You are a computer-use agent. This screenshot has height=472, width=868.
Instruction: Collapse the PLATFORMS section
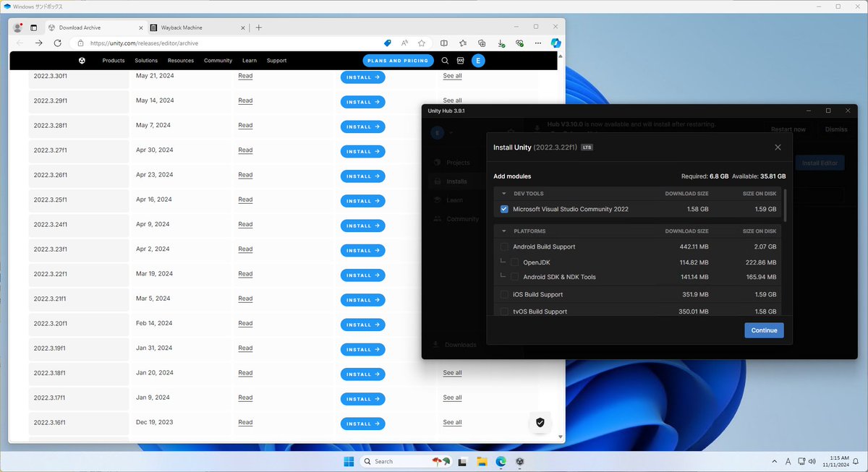coord(503,231)
